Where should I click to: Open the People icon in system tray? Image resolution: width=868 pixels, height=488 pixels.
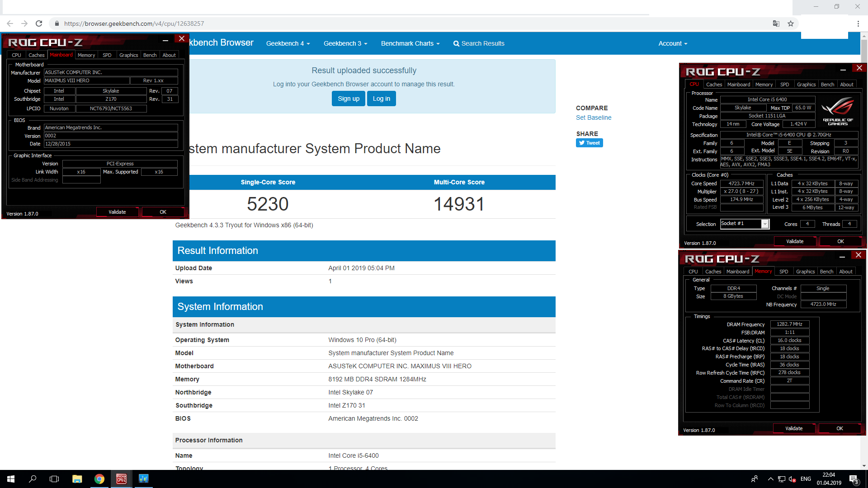[755, 479]
